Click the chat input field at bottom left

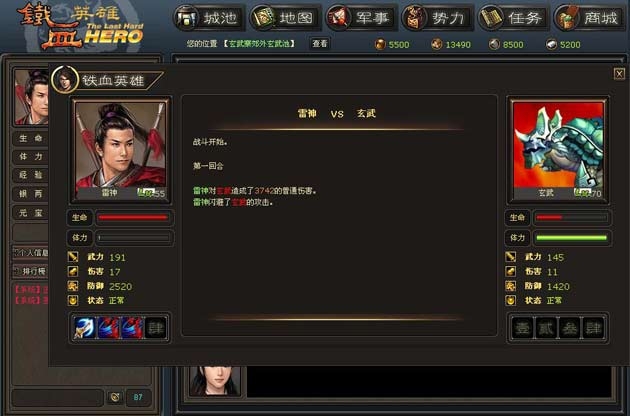tap(58, 397)
